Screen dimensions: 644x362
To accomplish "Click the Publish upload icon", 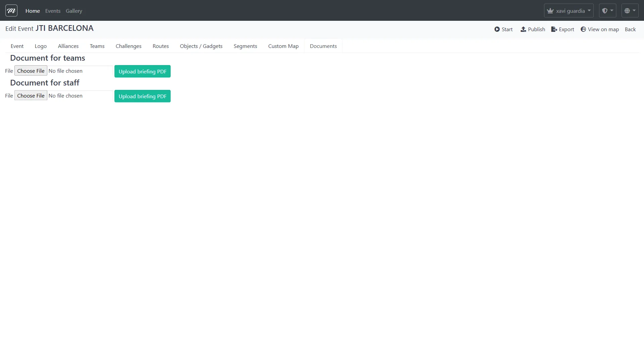I will 524,29.
